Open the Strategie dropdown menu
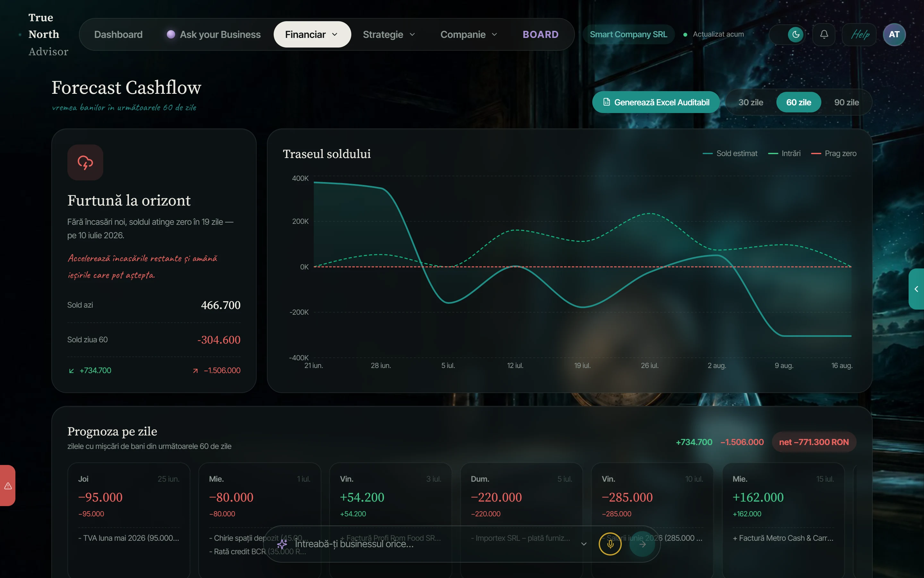Screen dimensions: 924x578 tap(389, 34)
